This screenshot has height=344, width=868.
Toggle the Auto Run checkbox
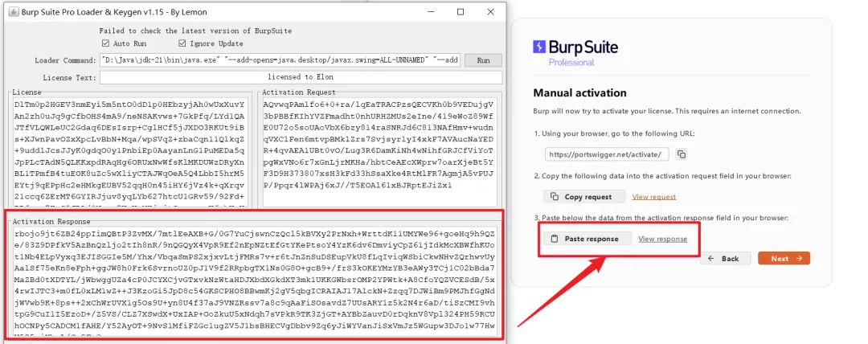(106, 43)
